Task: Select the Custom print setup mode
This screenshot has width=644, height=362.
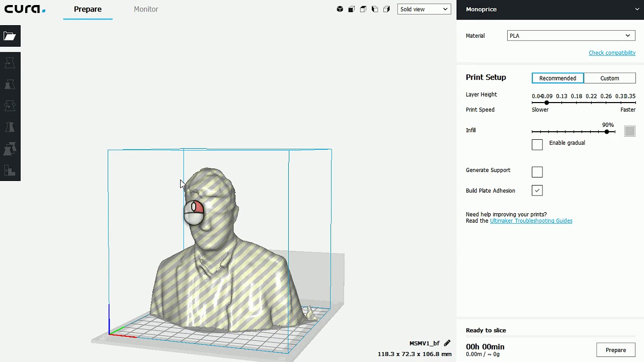Action: pos(609,78)
